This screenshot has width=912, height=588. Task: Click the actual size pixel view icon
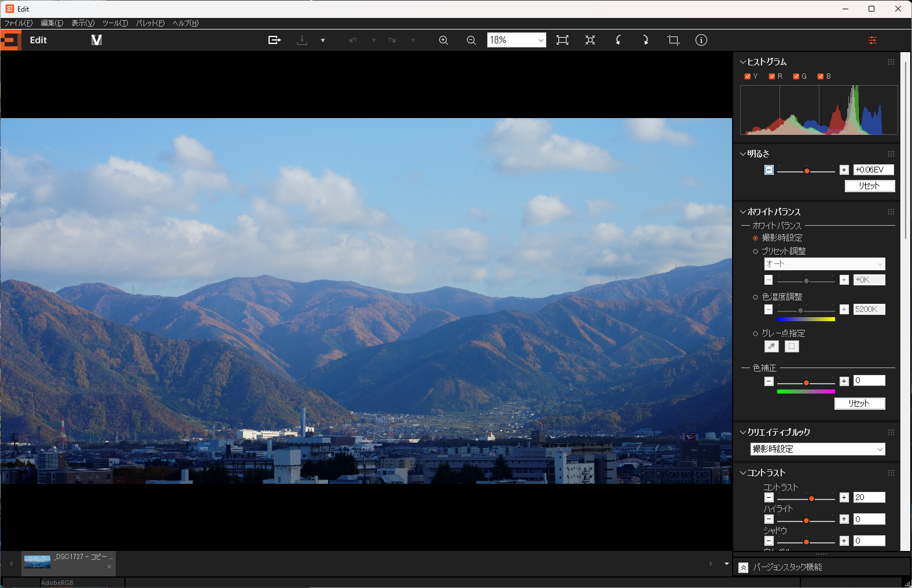tap(590, 40)
